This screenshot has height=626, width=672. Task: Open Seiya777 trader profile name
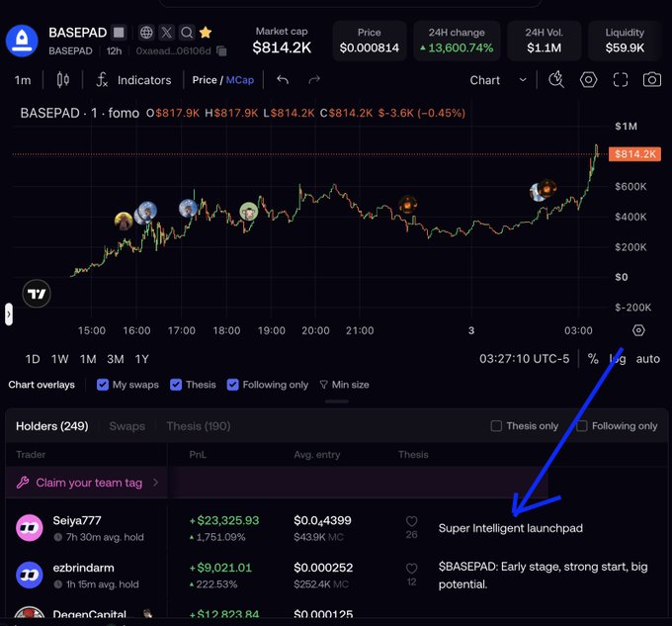pos(77,520)
